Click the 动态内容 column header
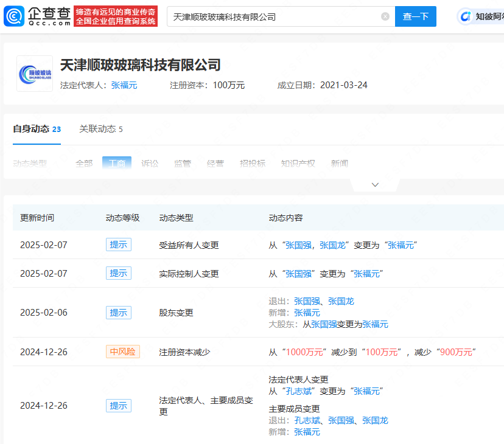Image resolution: width=504 pixels, height=444 pixels. [285, 218]
